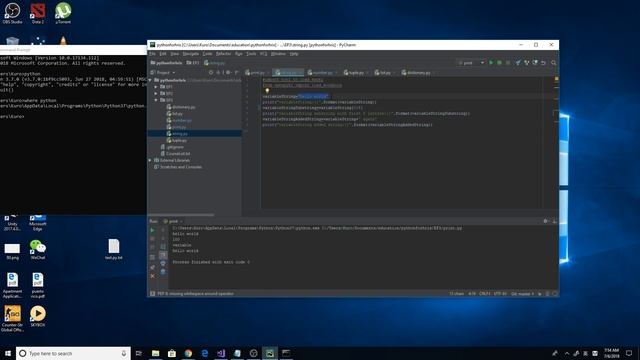Switch to dictionary.py editor tab

[x=418, y=73]
